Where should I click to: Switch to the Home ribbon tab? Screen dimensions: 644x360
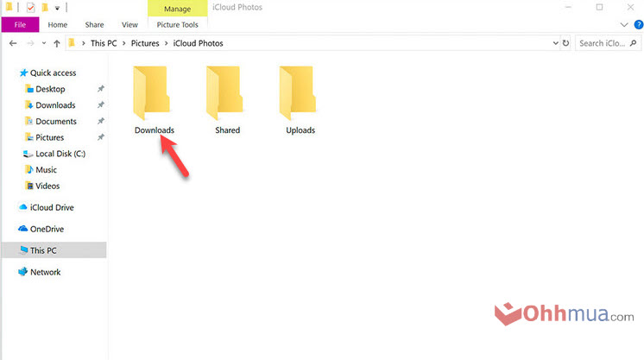[58, 25]
